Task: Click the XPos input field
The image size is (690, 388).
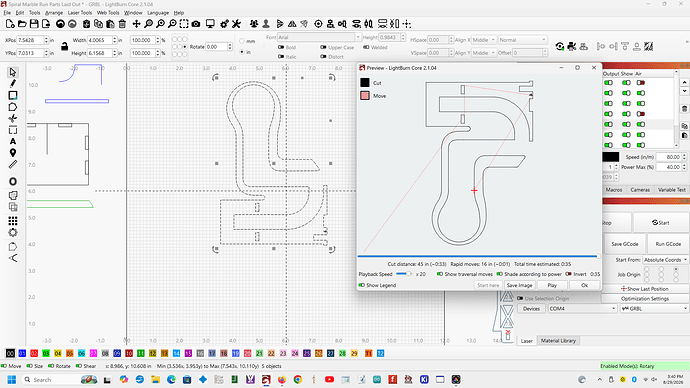Action: (x=30, y=40)
